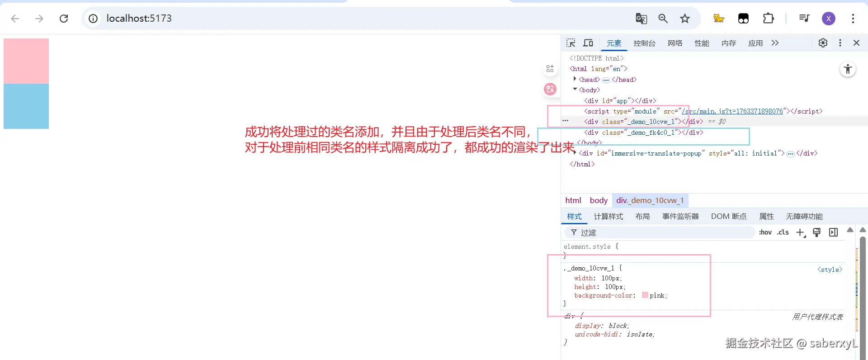
Task: Select the _demo_fk4c0_1 div node
Action: click(643, 133)
